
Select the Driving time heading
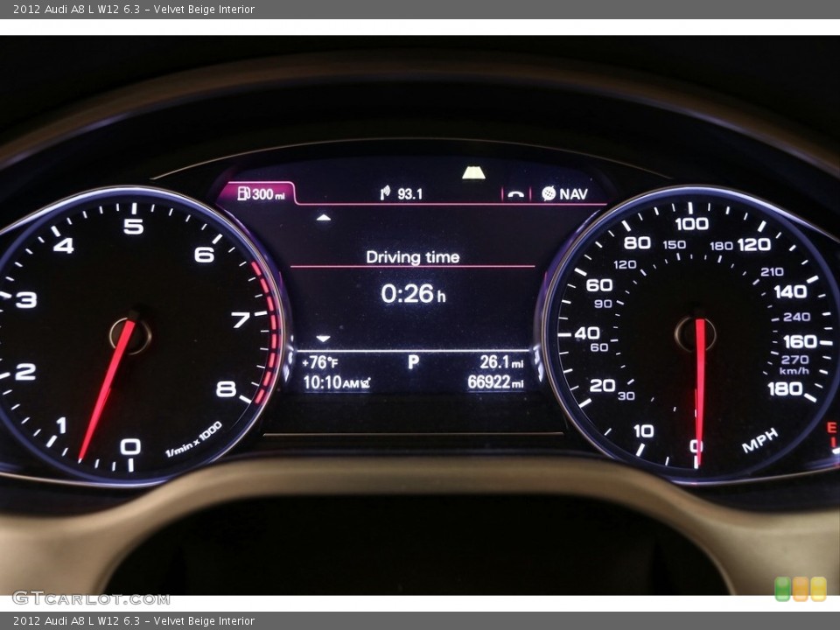point(412,257)
